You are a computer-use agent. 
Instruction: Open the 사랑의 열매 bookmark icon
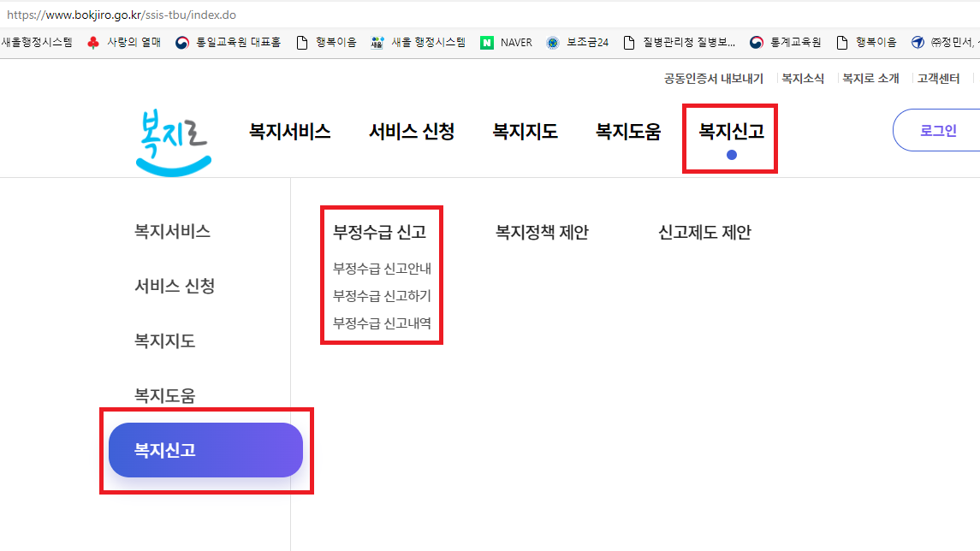pos(94,42)
